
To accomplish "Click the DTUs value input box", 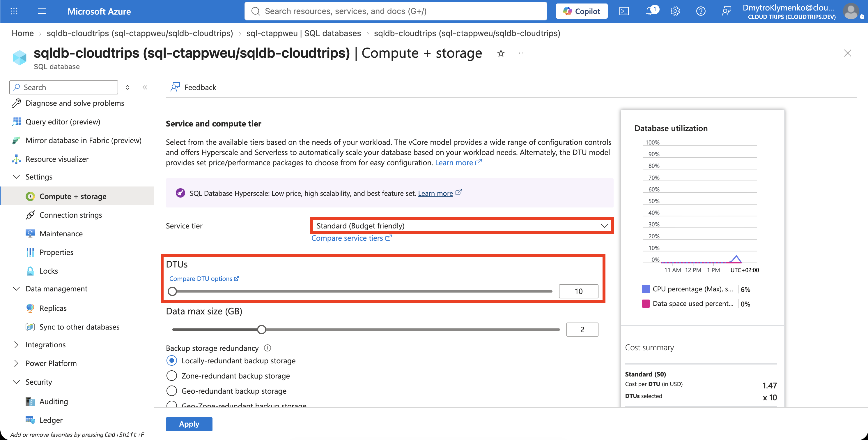I will [x=578, y=291].
